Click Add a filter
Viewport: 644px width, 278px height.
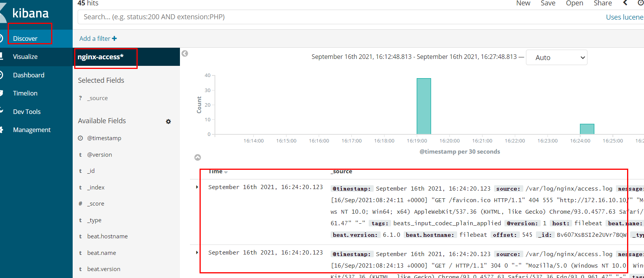98,39
